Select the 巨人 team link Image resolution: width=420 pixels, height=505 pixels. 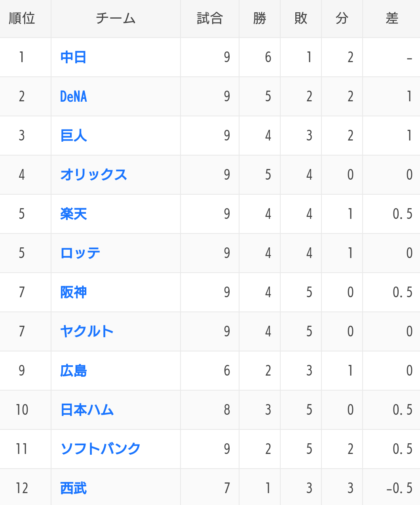[73, 136]
